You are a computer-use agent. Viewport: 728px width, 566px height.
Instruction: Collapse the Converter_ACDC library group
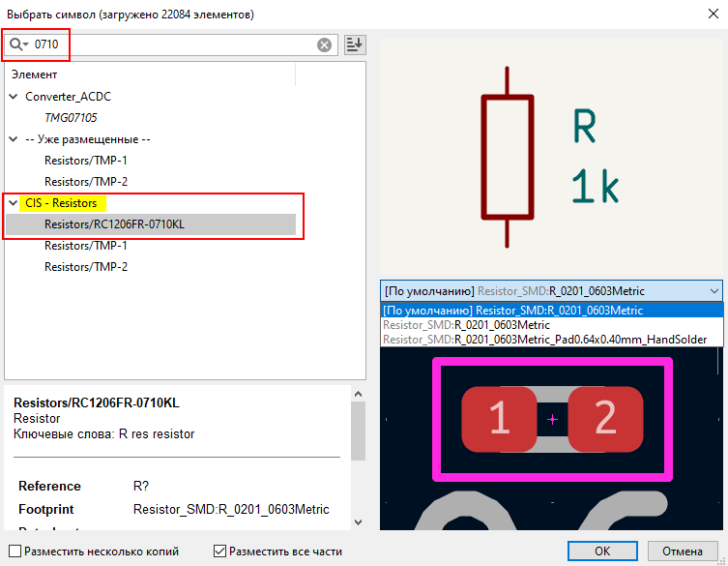click(x=14, y=97)
